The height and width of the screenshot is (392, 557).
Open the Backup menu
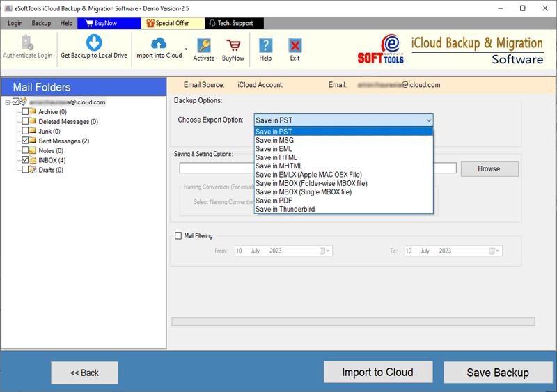pyautogui.click(x=41, y=23)
